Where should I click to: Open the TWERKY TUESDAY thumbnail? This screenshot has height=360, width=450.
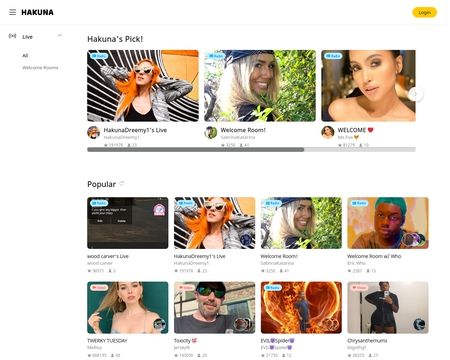pos(128,307)
